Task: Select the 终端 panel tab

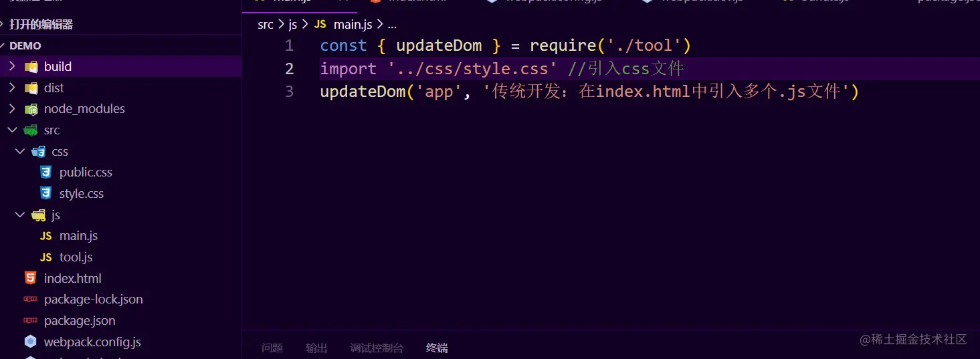Action: point(437,348)
